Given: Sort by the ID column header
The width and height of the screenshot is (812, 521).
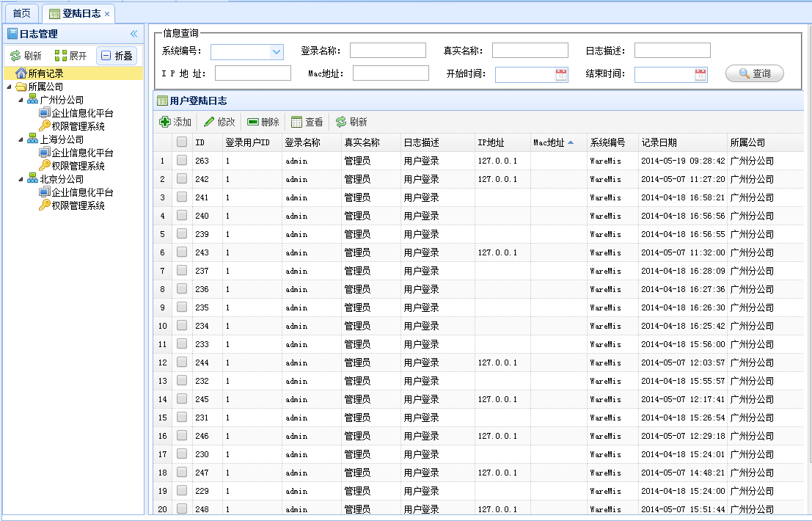Looking at the screenshot, I should 207,142.
